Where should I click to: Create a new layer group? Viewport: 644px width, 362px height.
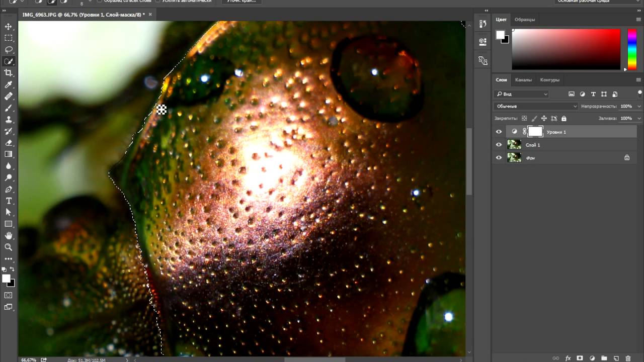(x=604, y=358)
